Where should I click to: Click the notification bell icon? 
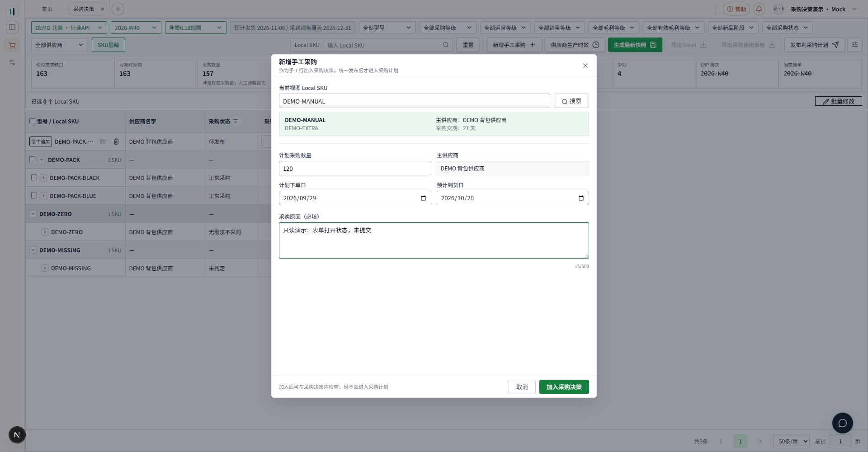(x=759, y=9)
